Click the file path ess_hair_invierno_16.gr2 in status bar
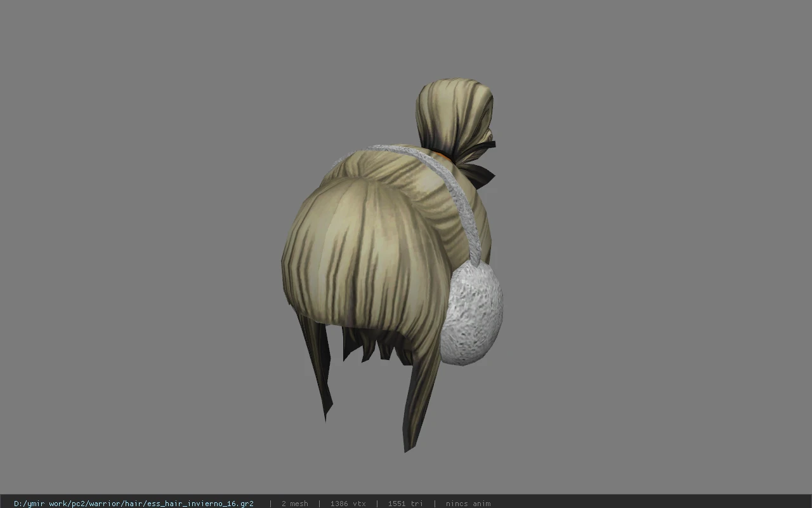Screen dimensions: 812x508 pyautogui.click(x=134, y=504)
